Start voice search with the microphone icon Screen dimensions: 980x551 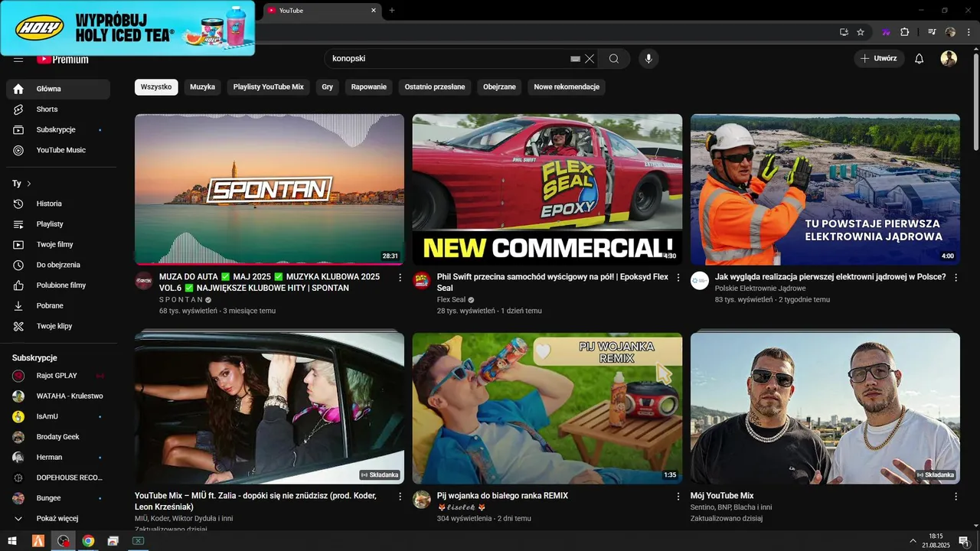coord(648,59)
